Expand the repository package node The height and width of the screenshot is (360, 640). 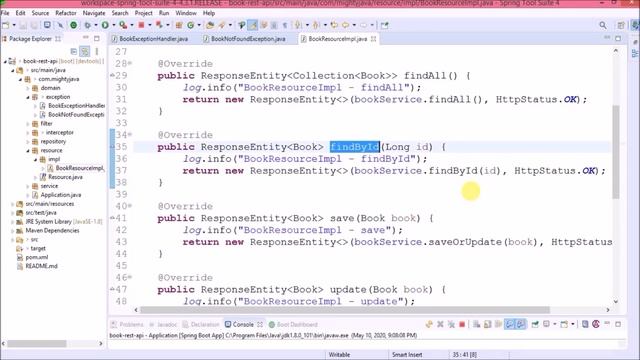click(x=28, y=142)
